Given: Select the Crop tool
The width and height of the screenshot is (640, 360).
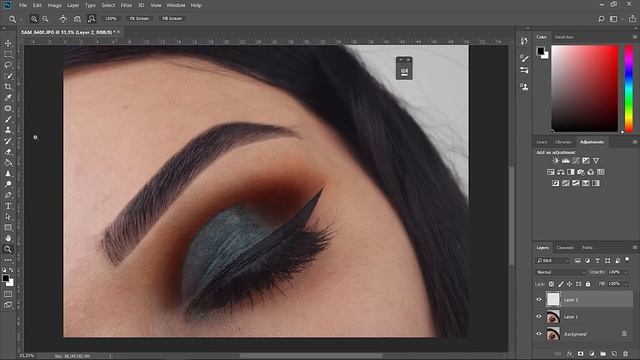Looking at the screenshot, I should [x=8, y=87].
